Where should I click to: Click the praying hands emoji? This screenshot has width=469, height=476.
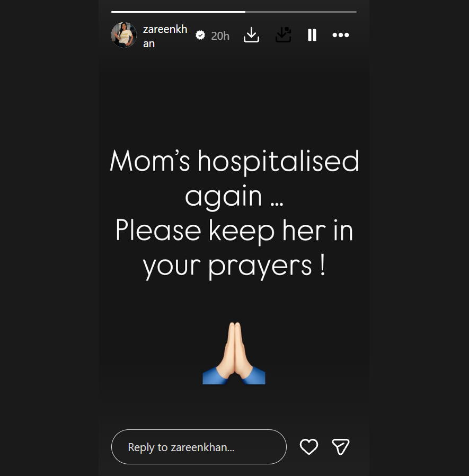pyautogui.click(x=234, y=353)
